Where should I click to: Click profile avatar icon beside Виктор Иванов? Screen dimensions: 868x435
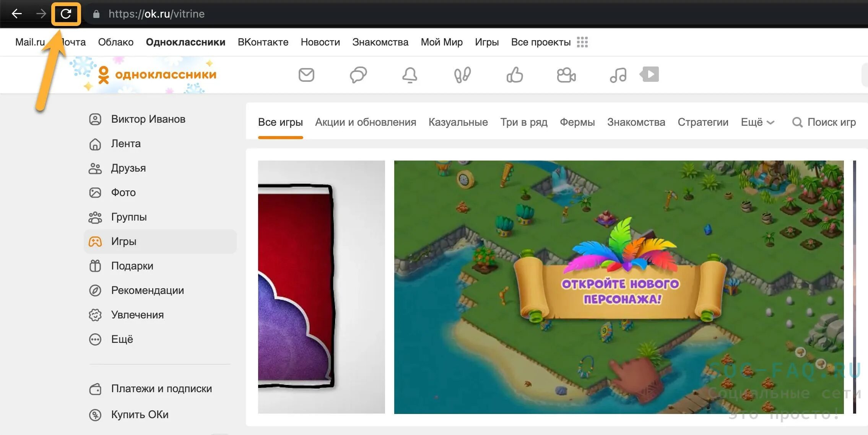pos(95,119)
